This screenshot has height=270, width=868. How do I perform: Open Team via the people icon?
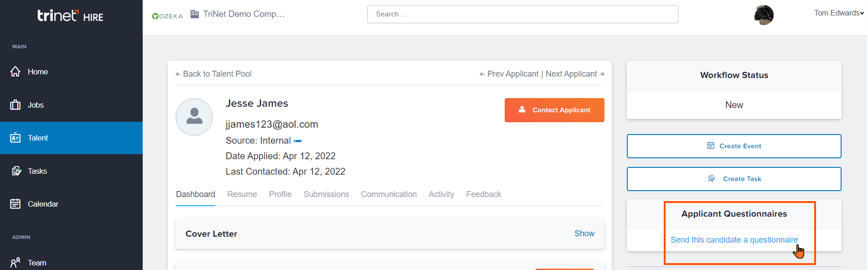click(x=15, y=263)
